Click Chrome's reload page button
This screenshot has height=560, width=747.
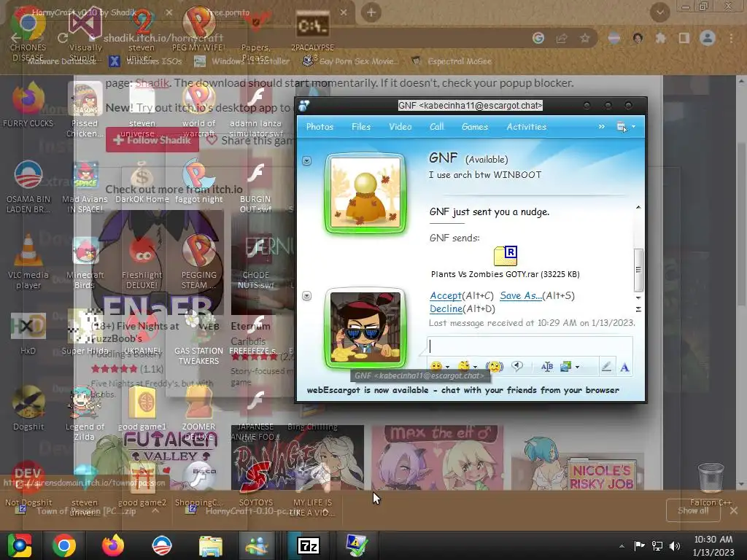63,38
